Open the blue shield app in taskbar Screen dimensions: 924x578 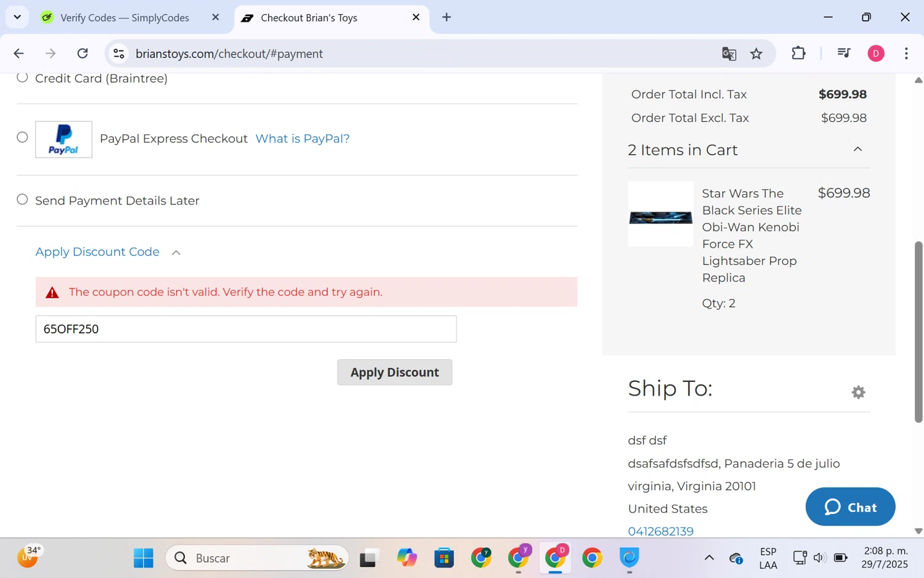[629, 558]
